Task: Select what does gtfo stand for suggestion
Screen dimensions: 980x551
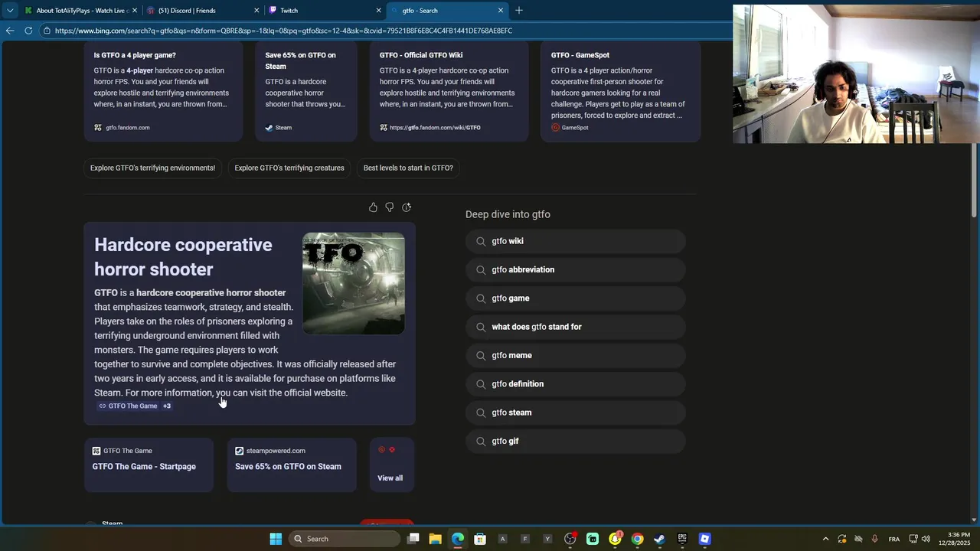Action: (575, 327)
